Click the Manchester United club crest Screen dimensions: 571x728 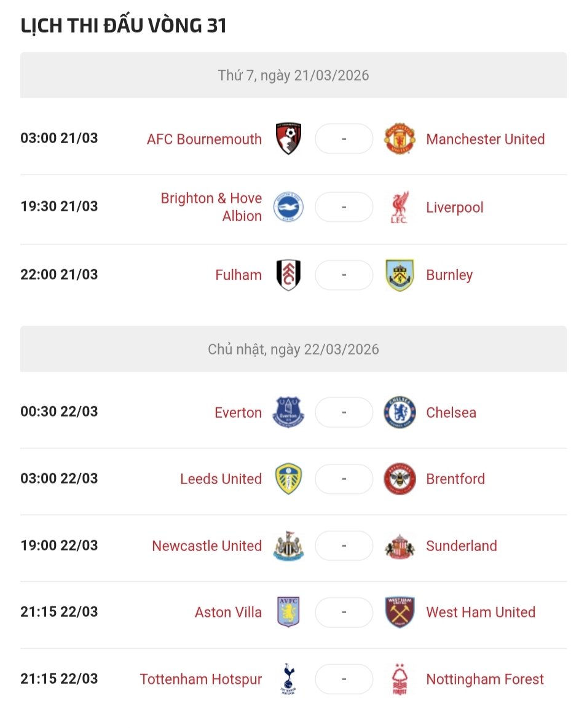400,139
